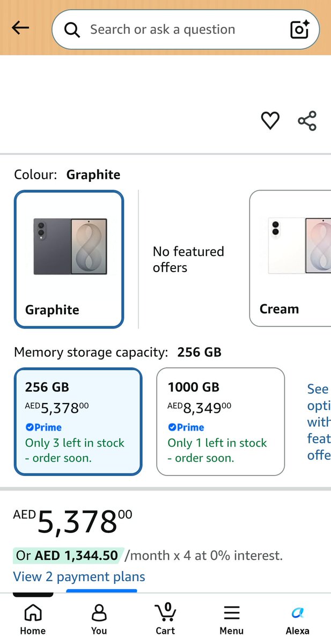
Task: Choose 256 GB storage capacity
Action: 78,422
